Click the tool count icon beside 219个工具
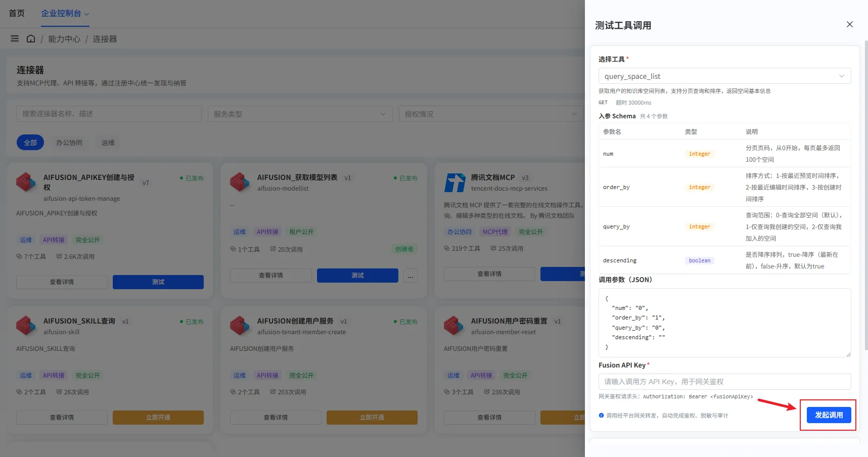 click(447, 248)
